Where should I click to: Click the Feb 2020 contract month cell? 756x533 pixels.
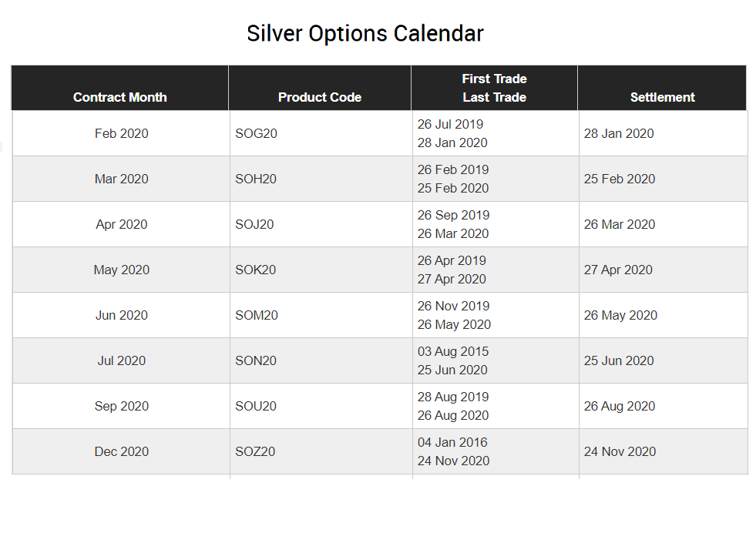121,133
